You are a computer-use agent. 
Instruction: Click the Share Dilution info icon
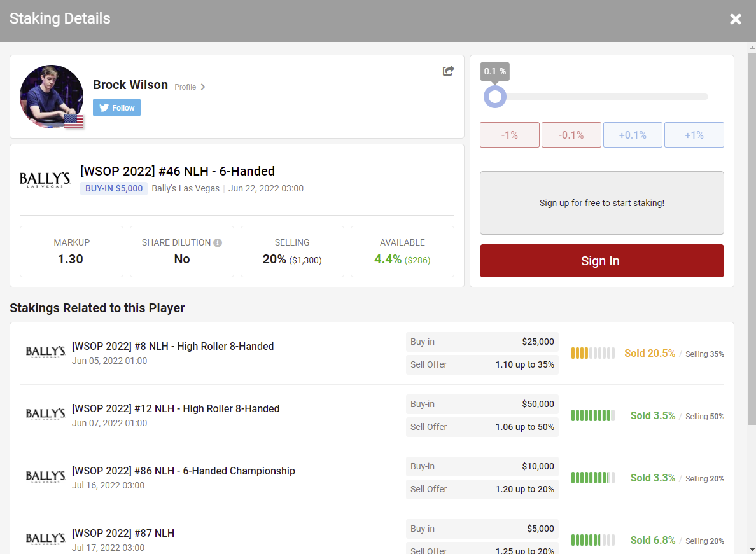click(218, 243)
